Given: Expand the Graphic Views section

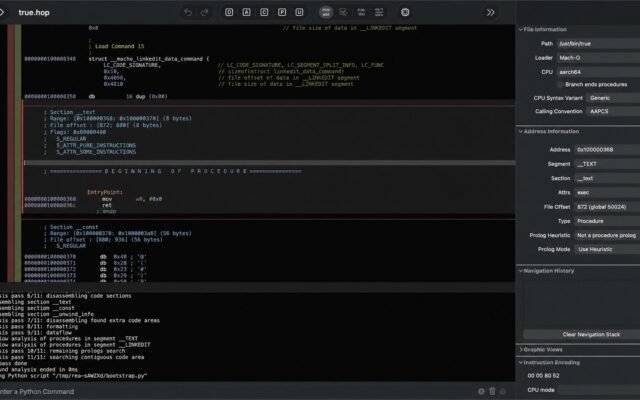Looking at the screenshot, I should coord(521,349).
